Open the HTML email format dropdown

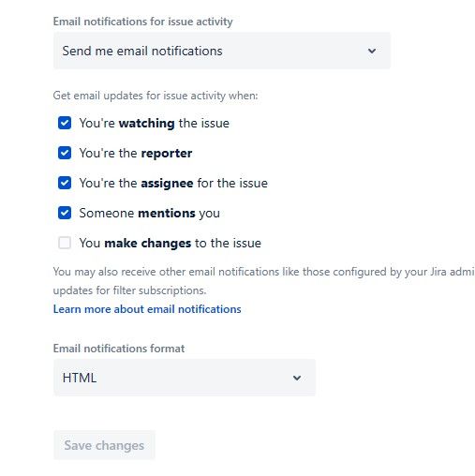185,378
